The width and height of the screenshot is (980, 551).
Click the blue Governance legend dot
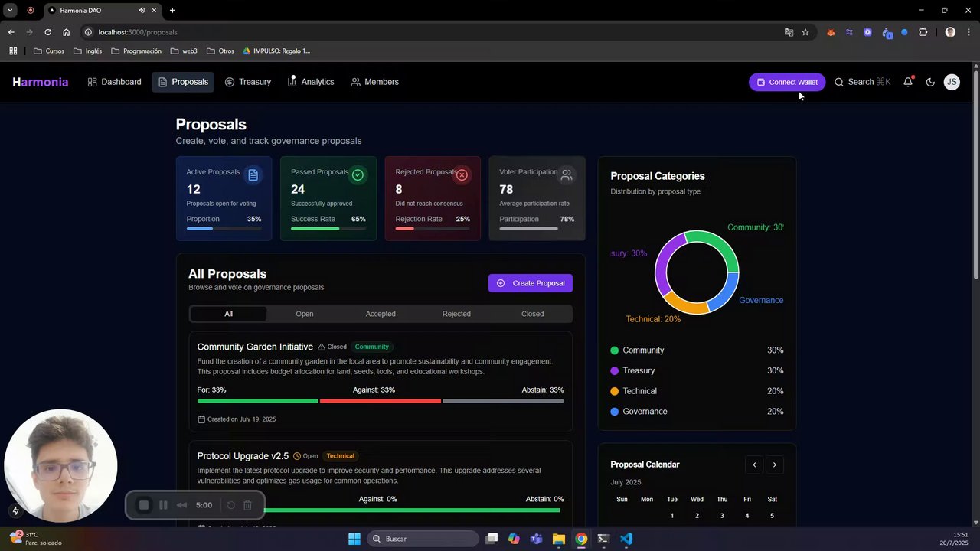coord(614,412)
